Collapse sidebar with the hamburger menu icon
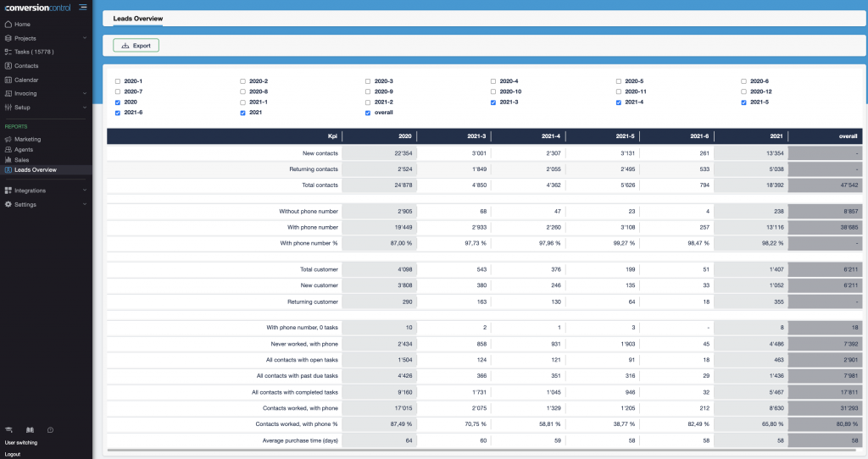 coord(82,8)
